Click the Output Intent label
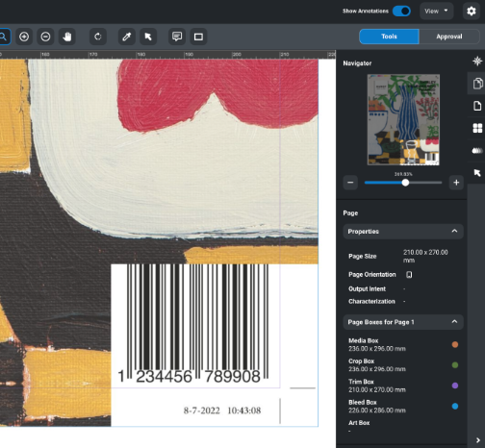The height and width of the screenshot is (448, 485). pos(367,288)
